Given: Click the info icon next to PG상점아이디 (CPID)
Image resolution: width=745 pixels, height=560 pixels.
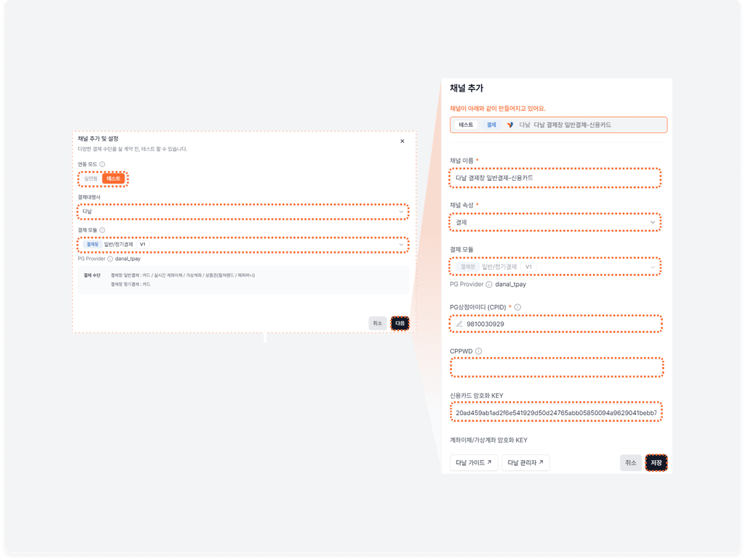Looking at the screenshot, I should [x=517, y=307].
